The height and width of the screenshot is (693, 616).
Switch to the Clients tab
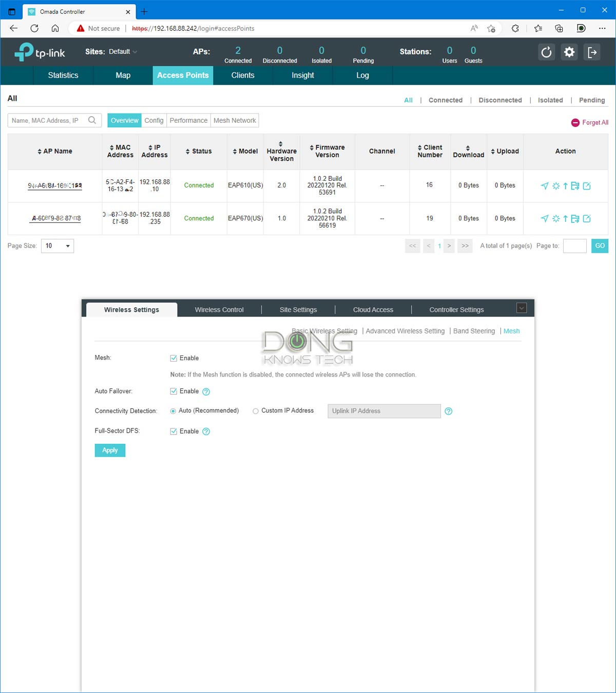pyautogui.click(x=243, y=76)
